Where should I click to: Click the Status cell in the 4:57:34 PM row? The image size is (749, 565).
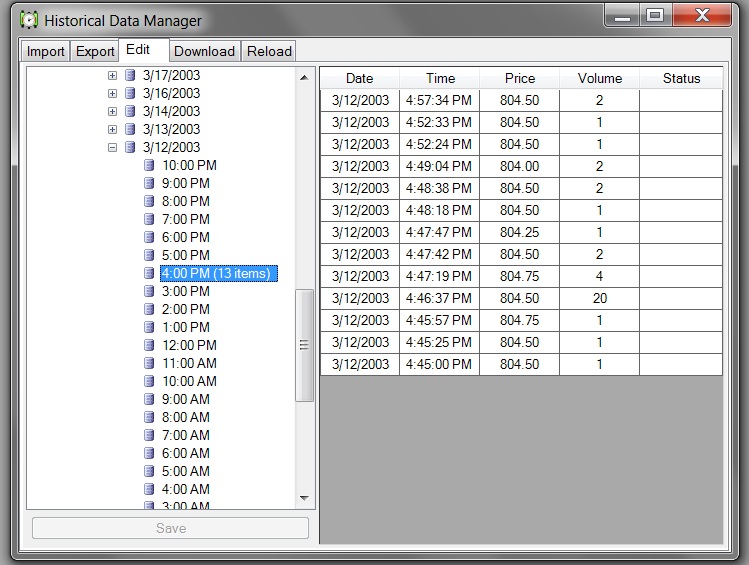coord(681,100)
